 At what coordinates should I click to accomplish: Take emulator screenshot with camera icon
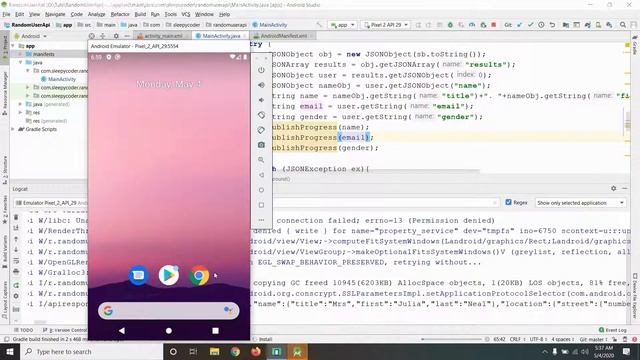[261, 145]
